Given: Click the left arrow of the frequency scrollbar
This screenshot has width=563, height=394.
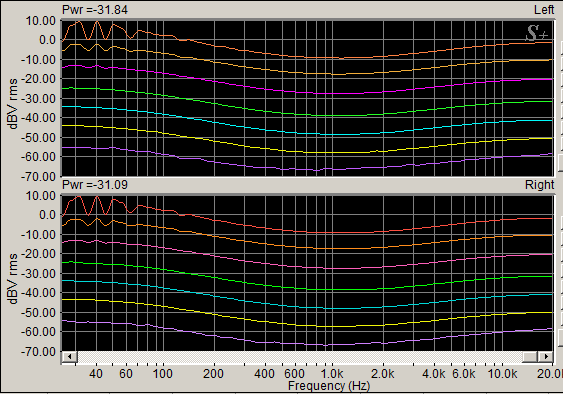Looking at the screenshot, I should pyautogui.click(x=70, y=357).
